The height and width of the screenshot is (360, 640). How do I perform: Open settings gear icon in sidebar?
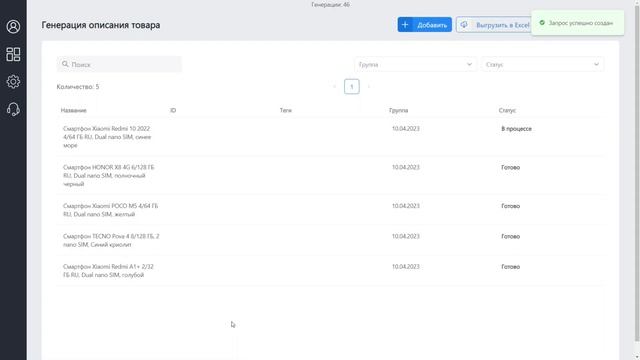tap(13, 82)
